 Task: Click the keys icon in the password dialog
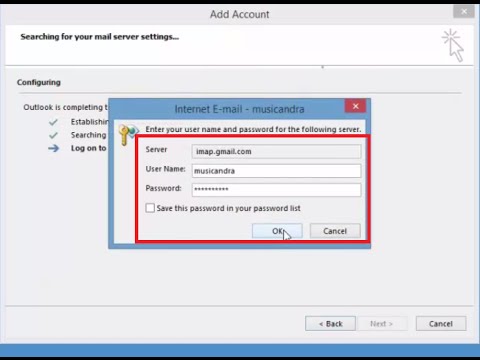coord(128,134)
